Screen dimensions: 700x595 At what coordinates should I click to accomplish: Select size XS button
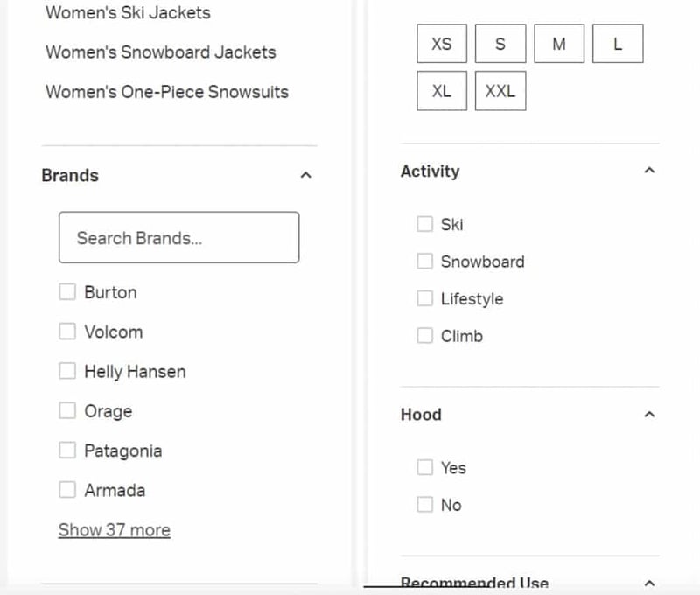tap(442, 44)
